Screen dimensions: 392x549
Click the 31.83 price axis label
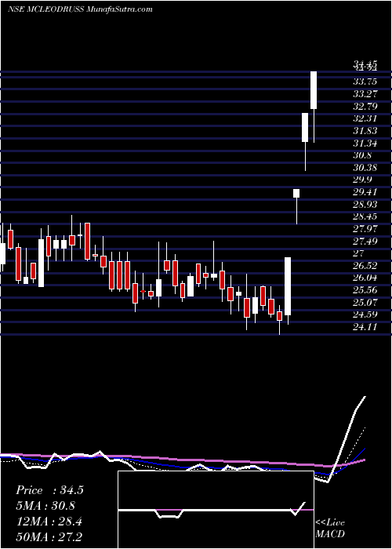pos(365,131)
